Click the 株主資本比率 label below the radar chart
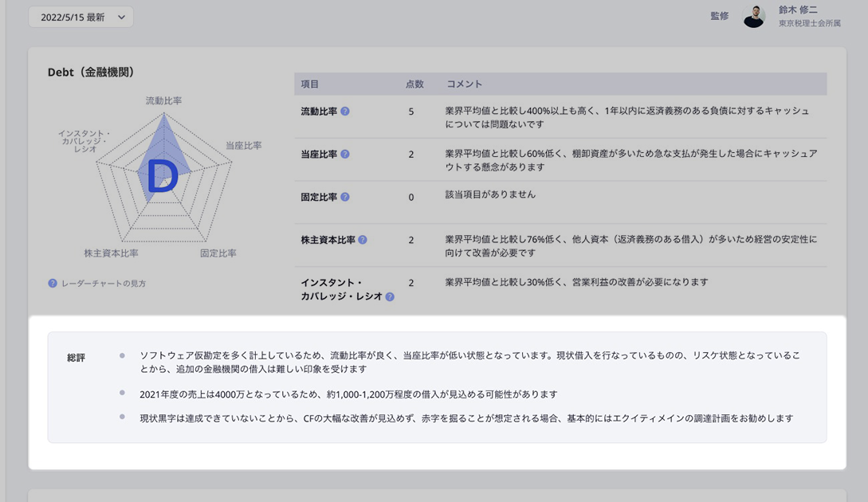The height and width of the screenshot is (502, 868). click(x=112, y=253)
